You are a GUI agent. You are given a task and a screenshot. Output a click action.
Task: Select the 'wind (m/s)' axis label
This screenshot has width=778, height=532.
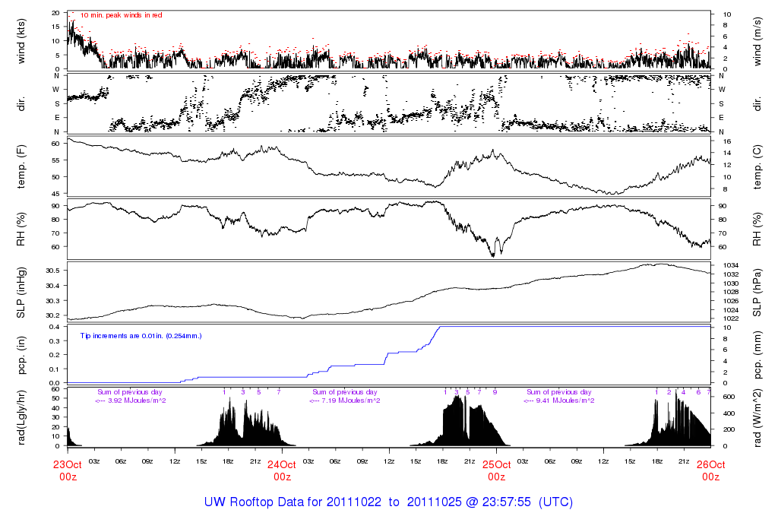(x=757, y=41)
